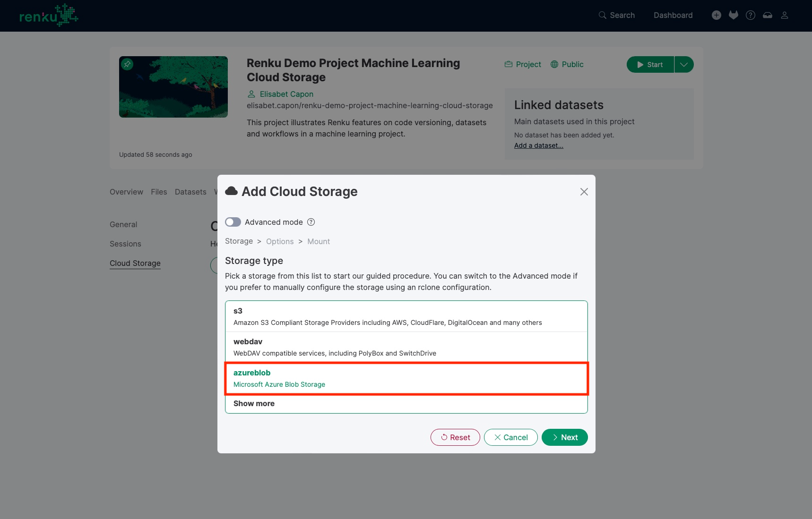Close the Add Cloud Storage dialog
This screenshot has width=812, height=519.
[x=584, y=192]
